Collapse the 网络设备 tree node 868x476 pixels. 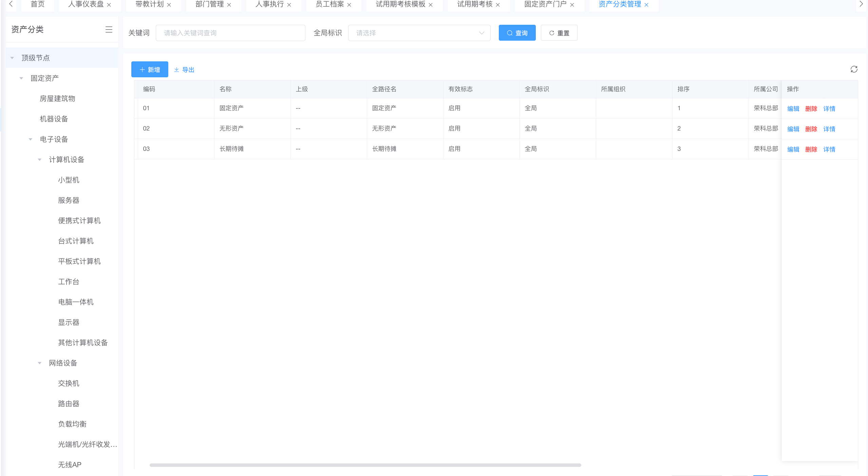40,363
